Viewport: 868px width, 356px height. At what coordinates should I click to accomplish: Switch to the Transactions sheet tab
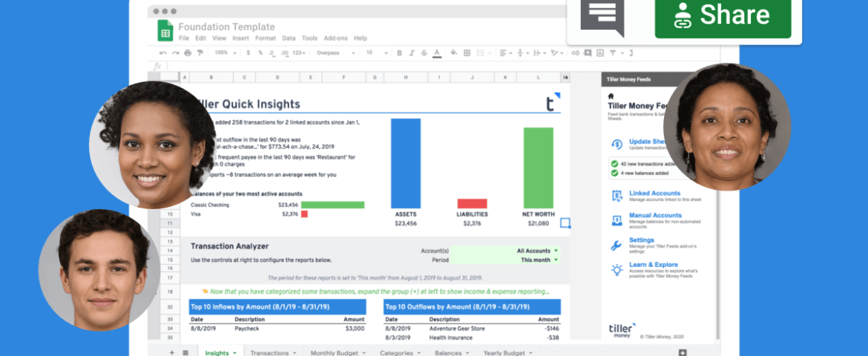click(272, 352)
